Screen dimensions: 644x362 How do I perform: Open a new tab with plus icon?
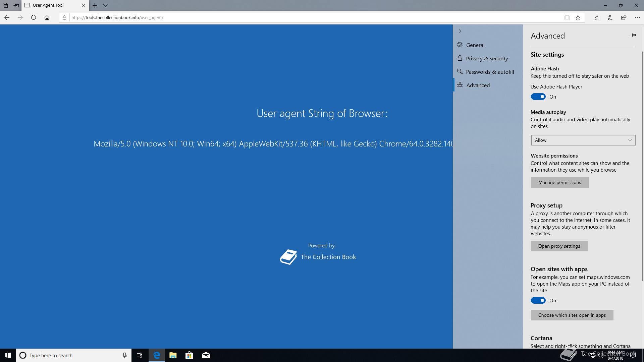point(95,5)
